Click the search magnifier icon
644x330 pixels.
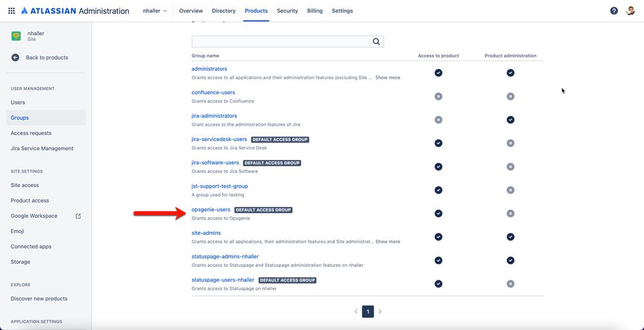(376, 41)
